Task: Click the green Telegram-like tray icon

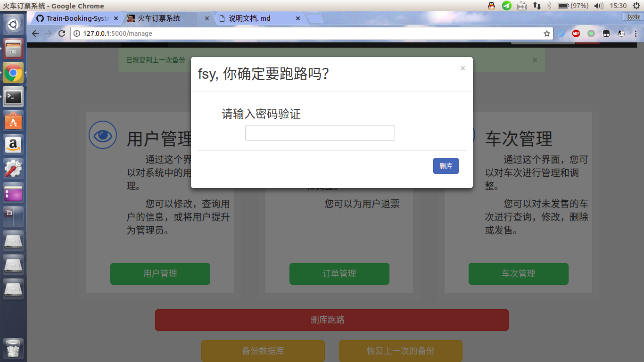Action: (507, 6)
